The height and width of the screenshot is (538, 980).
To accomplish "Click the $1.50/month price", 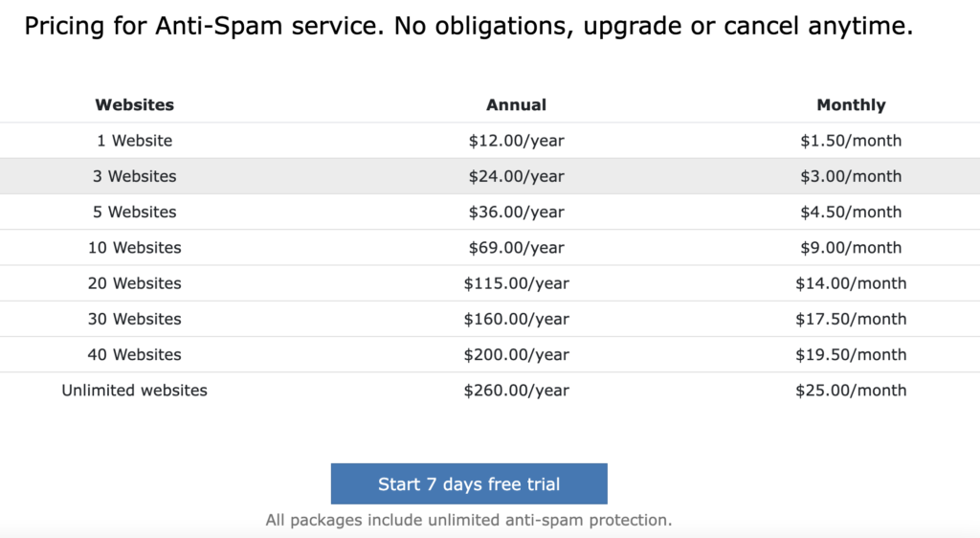I will click(851, 141).
